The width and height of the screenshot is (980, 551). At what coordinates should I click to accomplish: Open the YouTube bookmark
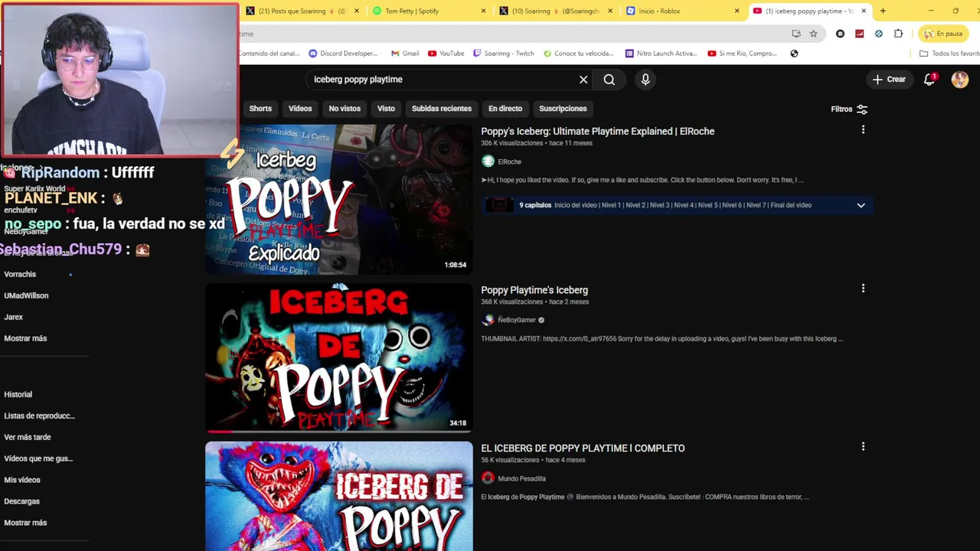point(446,54)
